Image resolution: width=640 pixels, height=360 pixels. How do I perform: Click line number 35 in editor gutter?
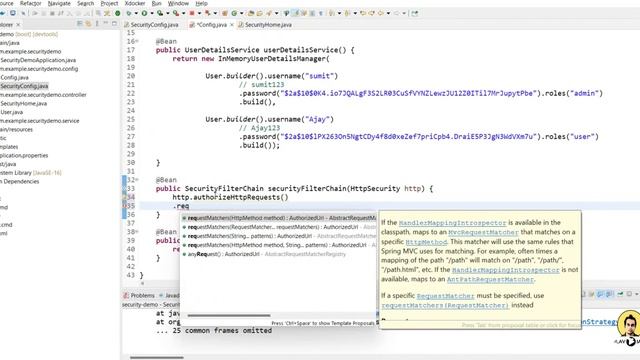click(130, 206)
